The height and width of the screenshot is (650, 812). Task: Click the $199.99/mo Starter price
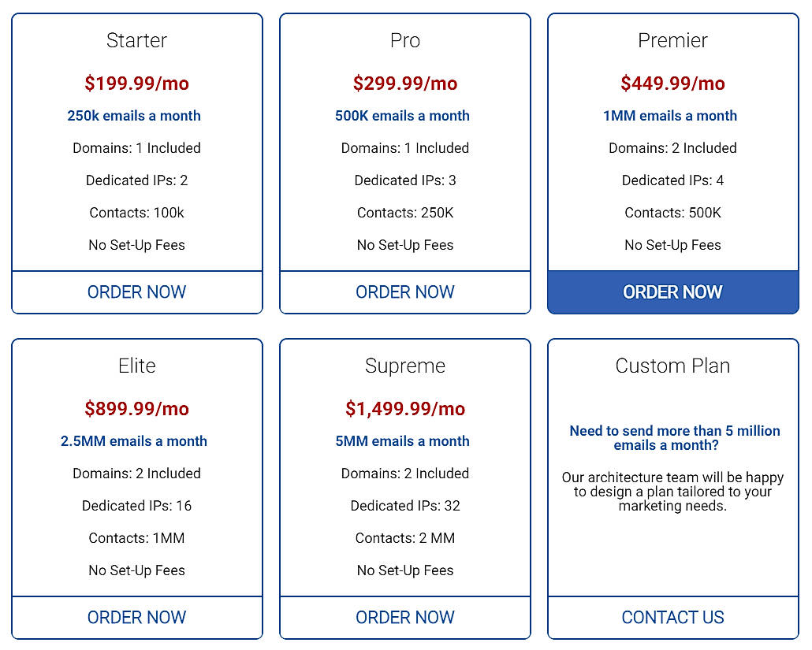pos(136,83)
